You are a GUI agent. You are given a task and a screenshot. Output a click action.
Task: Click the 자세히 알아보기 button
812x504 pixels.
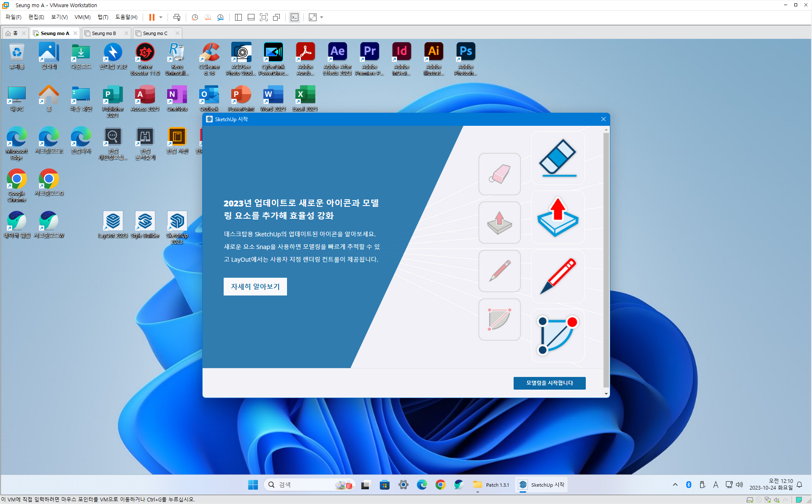click(x=255, y=287)
